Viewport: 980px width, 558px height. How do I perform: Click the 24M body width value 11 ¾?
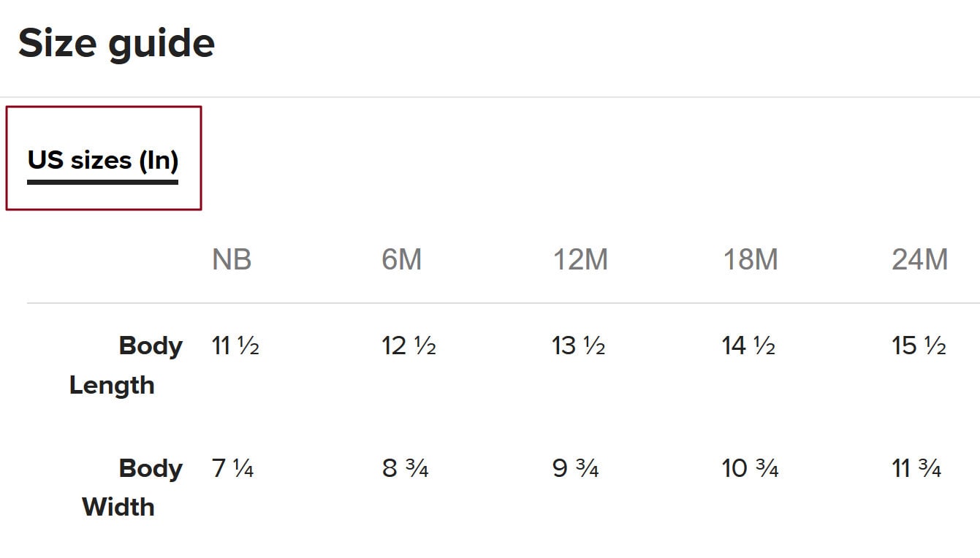[x=917, y=468]
